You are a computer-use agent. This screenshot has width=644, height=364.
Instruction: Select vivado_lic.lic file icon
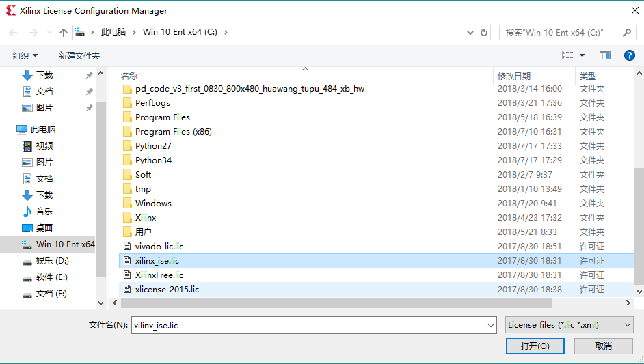click(x=127, y=247)
